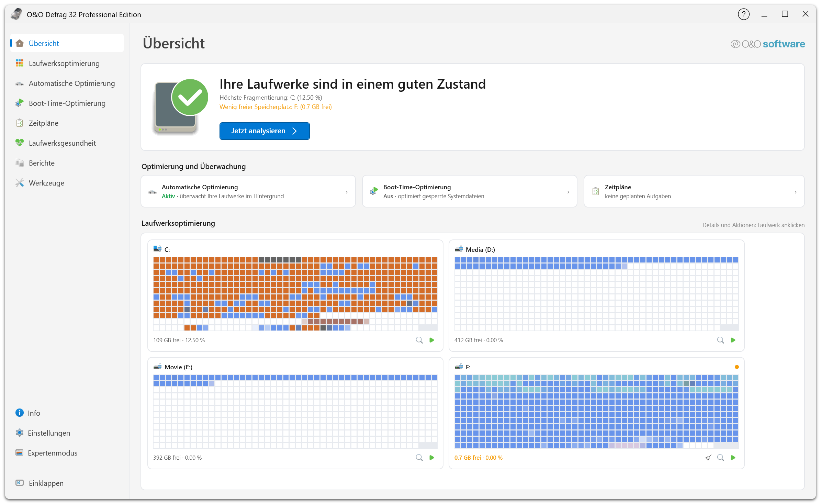Screen dimensions: 821x504
Task: Open the Boot-Time-Optimierung card title
Action: click(x=417, y=187)
